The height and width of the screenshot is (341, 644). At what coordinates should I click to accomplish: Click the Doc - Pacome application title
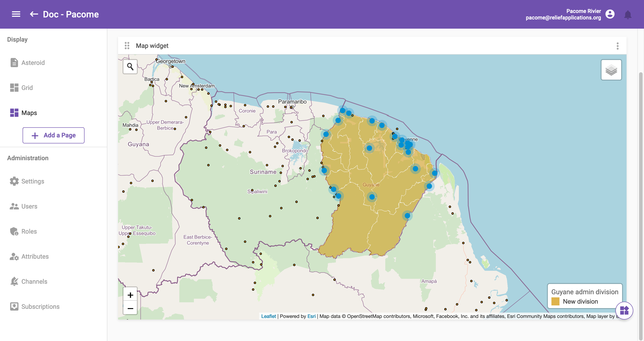71,14
